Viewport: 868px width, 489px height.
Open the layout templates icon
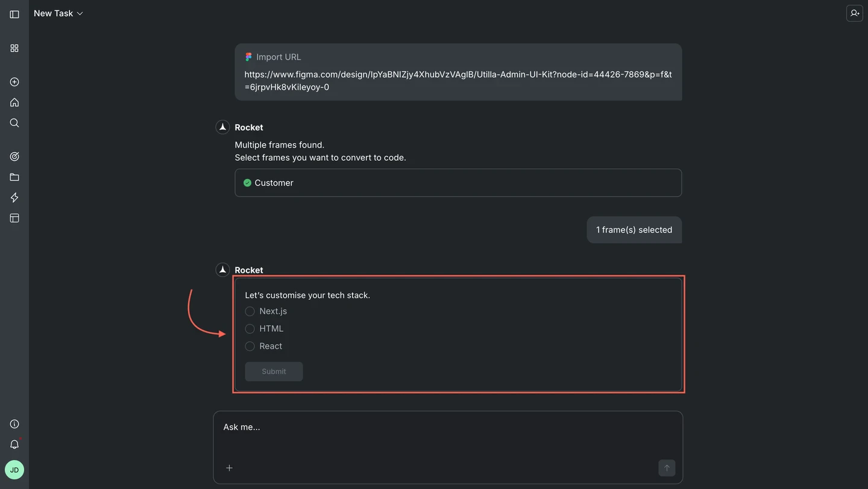[14, 217]
